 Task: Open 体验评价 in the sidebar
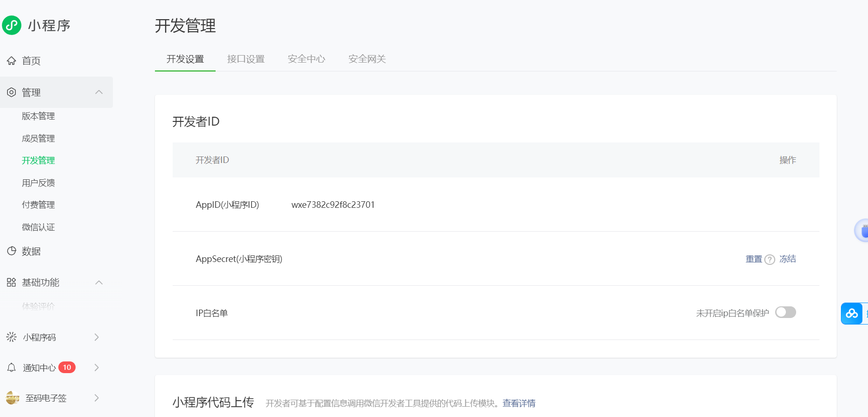tap(38, 306)
